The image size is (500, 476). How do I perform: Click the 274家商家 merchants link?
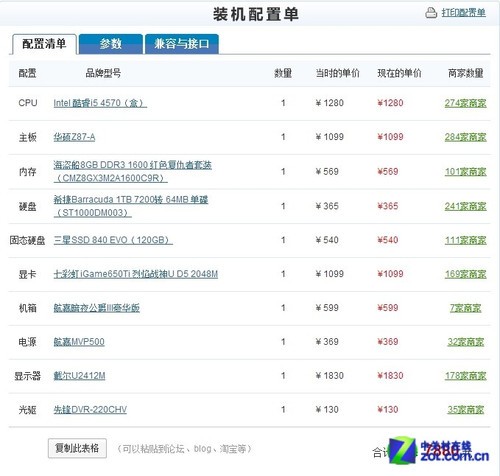pos(465,103)
